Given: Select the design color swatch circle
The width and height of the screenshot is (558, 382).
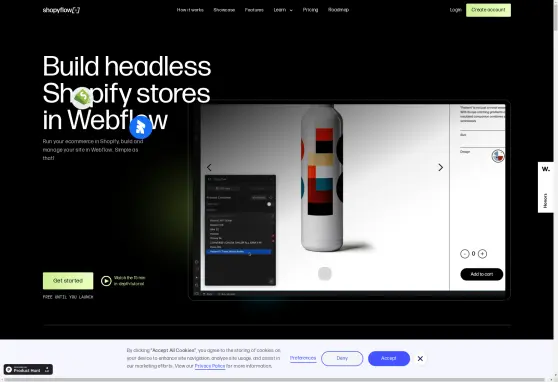Looking at the screenshot, I should pos(498,156).
